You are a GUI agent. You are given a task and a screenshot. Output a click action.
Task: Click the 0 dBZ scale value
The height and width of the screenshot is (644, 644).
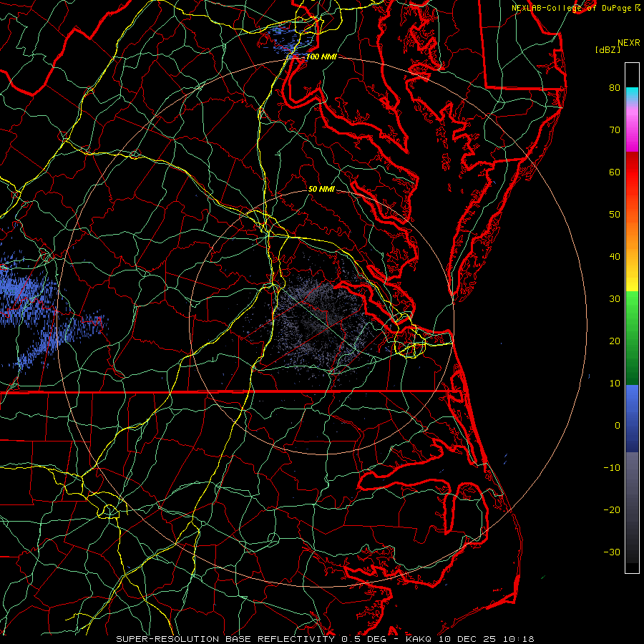pos(618,426)
